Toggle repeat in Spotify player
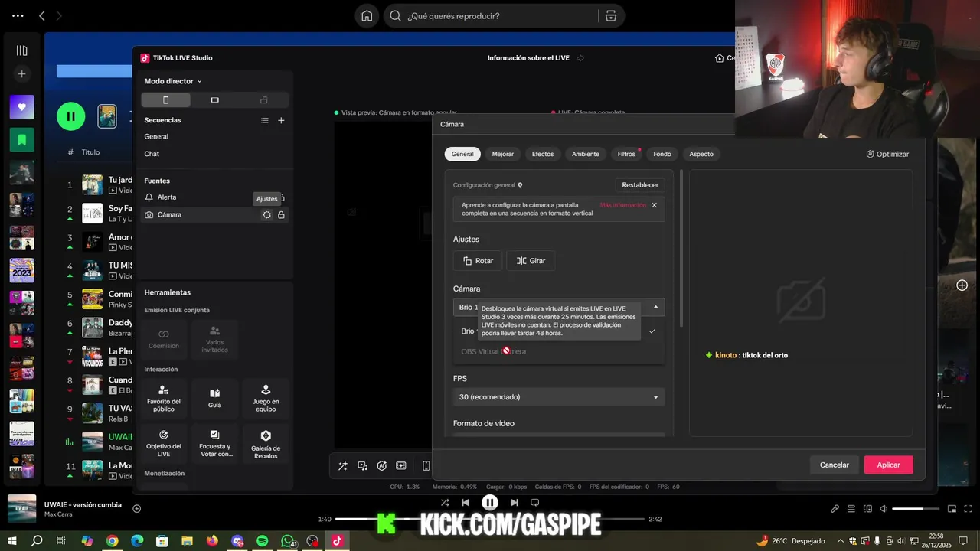 point(535,503)
